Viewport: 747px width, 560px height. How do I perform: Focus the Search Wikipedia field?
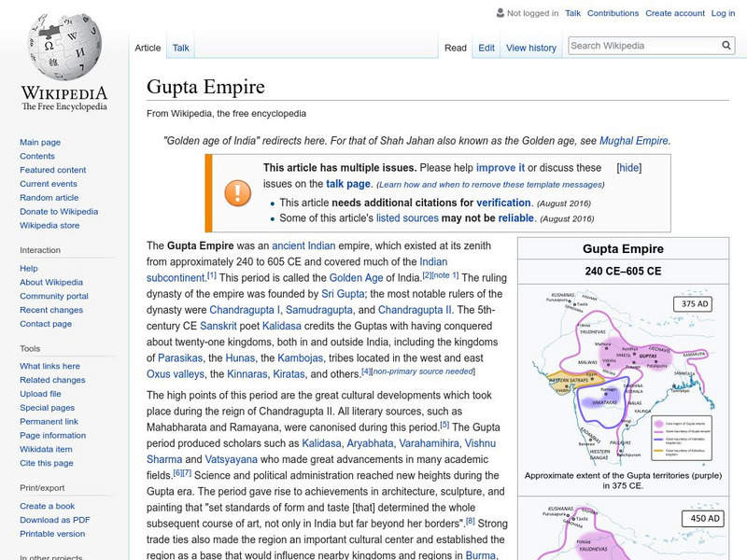coord(644,46)
